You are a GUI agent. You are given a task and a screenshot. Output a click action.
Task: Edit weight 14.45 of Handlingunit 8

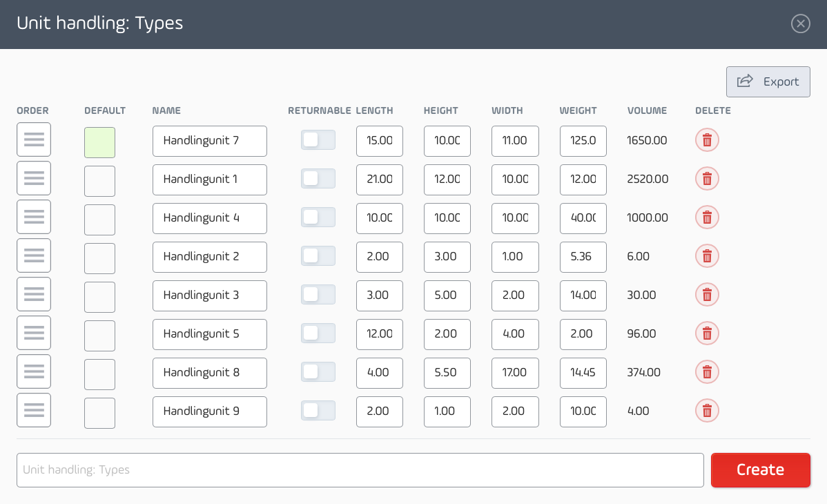tap(583, 373)
